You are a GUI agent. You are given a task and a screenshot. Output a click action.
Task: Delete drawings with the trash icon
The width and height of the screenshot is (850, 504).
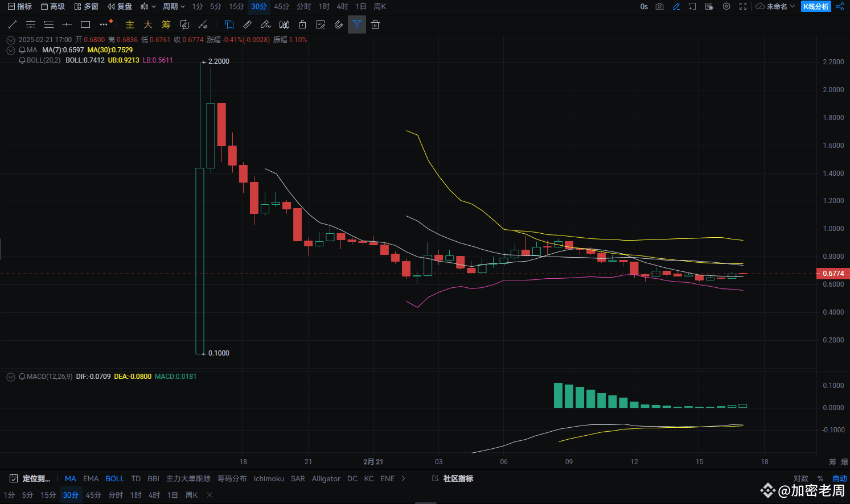[x=375, y=24]
